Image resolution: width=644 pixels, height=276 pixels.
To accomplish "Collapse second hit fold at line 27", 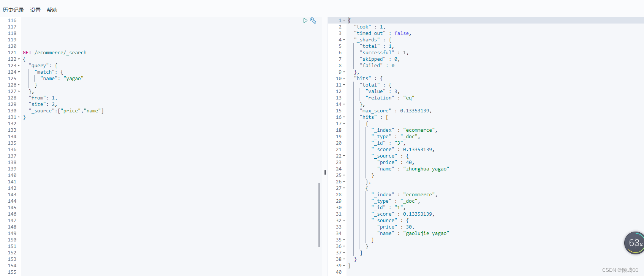I will [344, 188].
